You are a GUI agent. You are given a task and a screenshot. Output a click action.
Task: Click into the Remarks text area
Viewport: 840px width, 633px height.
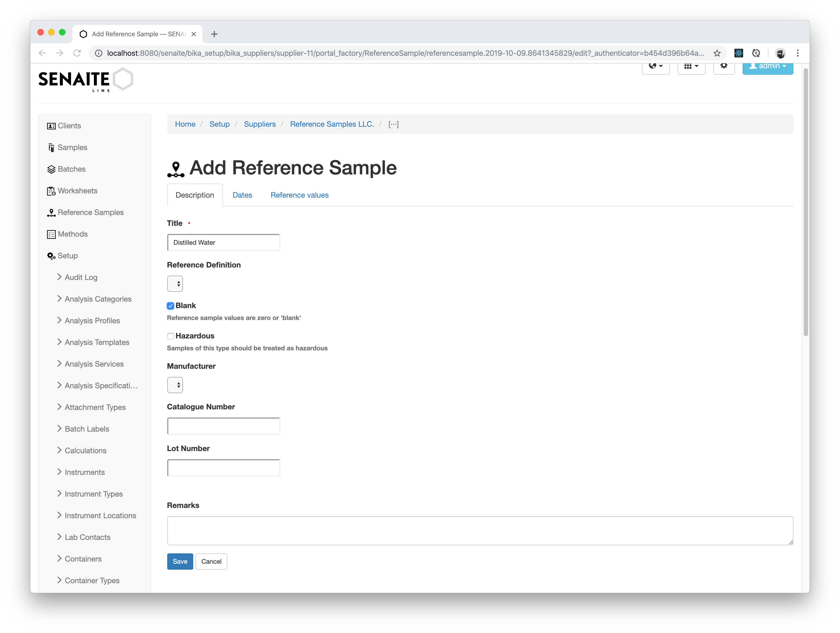[x=480, y=531]
